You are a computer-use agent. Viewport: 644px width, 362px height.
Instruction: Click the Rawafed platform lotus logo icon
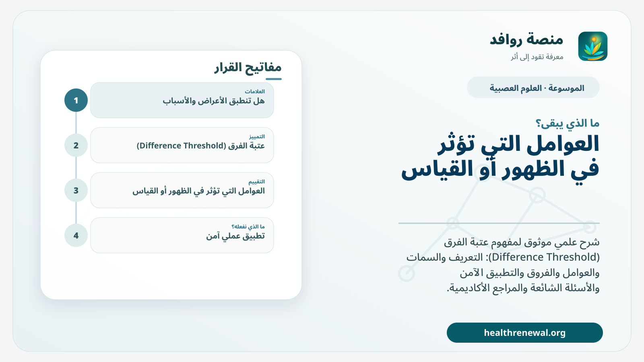[x=592, y=46]
